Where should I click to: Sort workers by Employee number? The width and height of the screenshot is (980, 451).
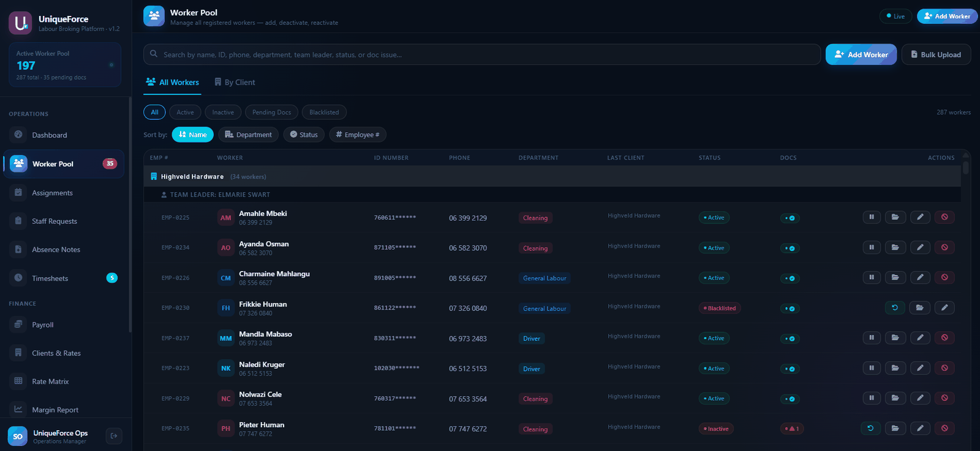click(x=358, y=135)
